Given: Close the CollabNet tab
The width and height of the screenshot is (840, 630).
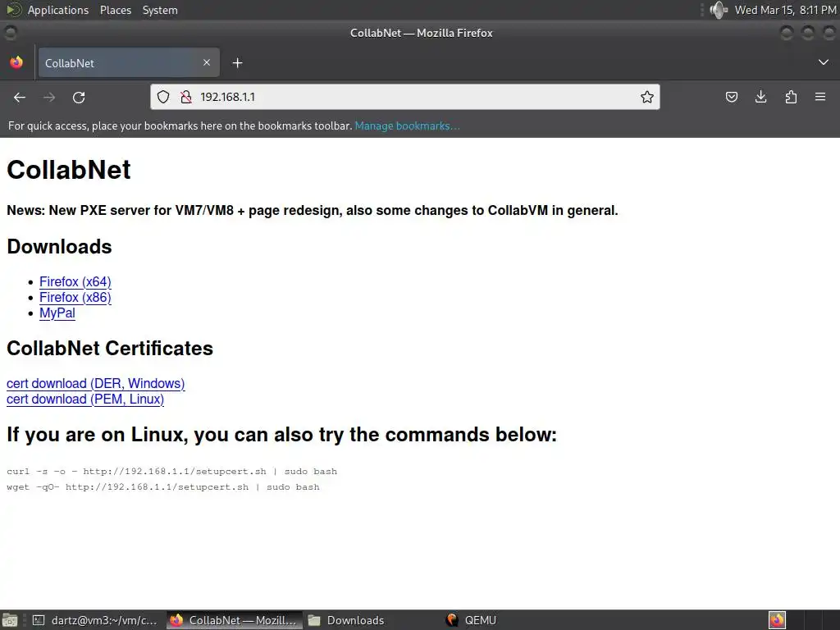Looking at the screenshot, I should coord(207,62).
